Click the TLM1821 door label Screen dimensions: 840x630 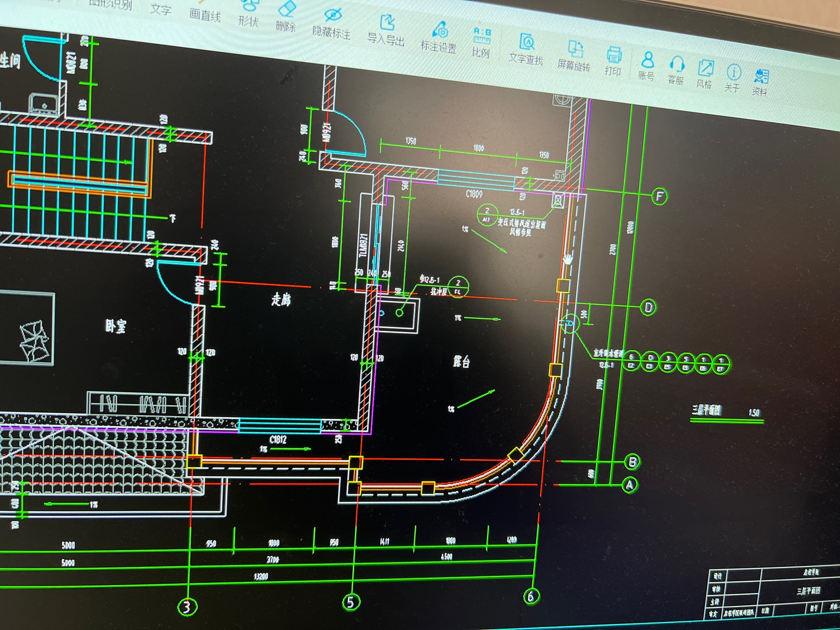363,245
